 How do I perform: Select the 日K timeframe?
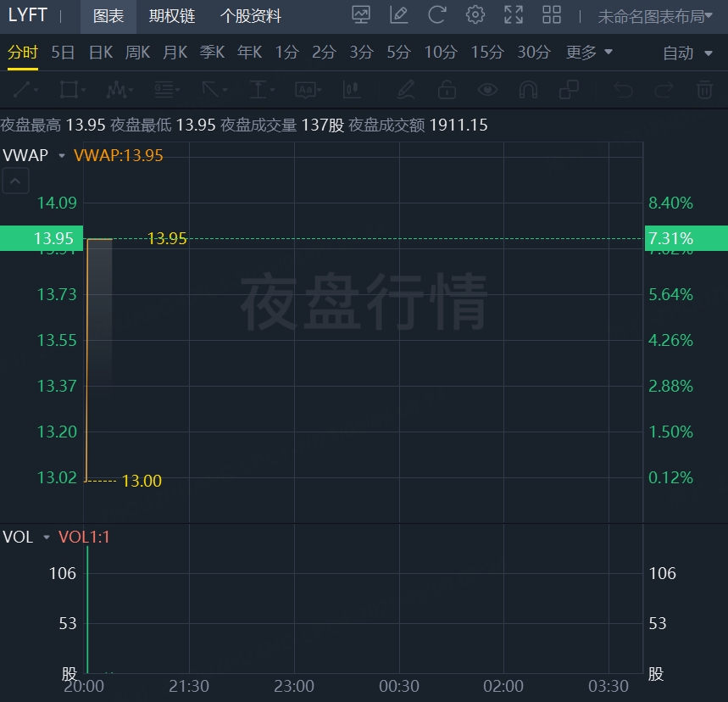(101, 52)
